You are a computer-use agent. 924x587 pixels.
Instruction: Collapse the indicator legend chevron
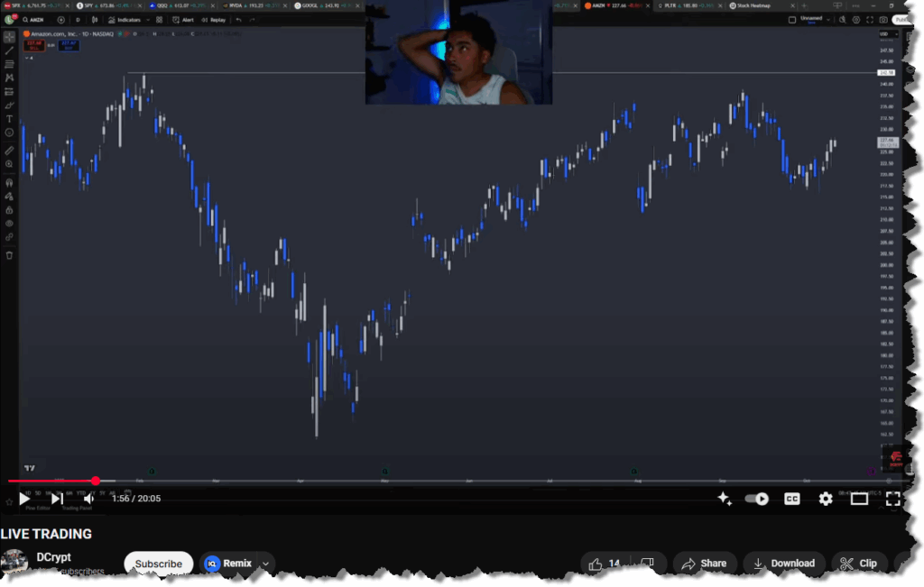tap(27, 57)
